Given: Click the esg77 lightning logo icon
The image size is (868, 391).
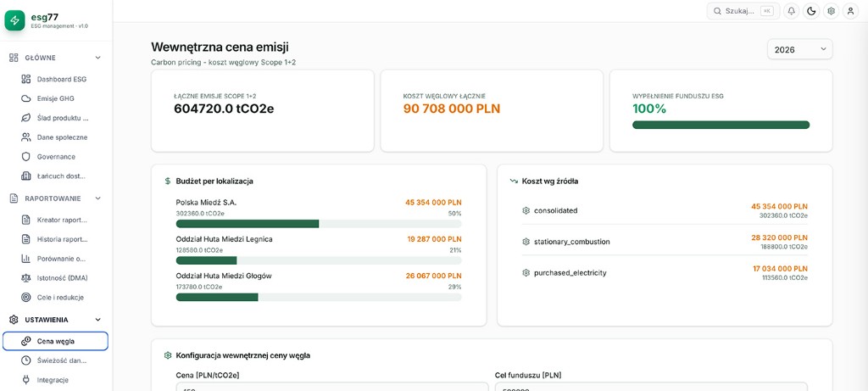Looking at the screenshot, I should pos(15,20).
